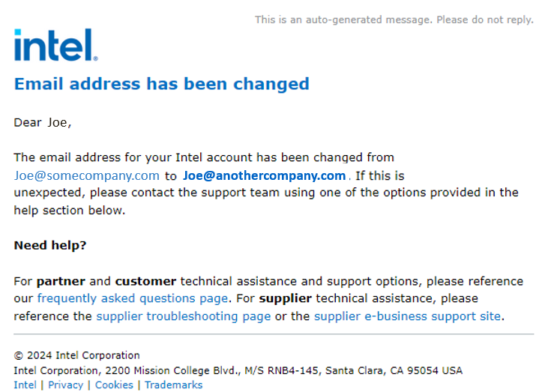Click the 'Need help?' heading

50,246
